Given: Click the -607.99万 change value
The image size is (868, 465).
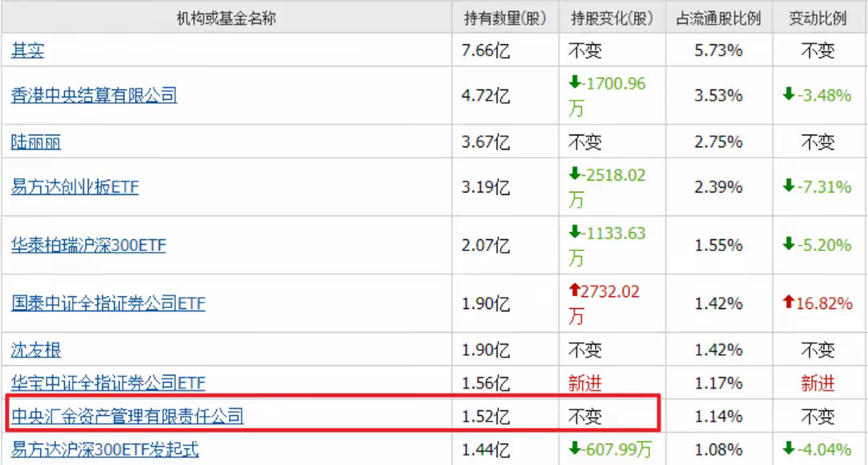Looking at the screenshot, I should click(x=611, y=449).
